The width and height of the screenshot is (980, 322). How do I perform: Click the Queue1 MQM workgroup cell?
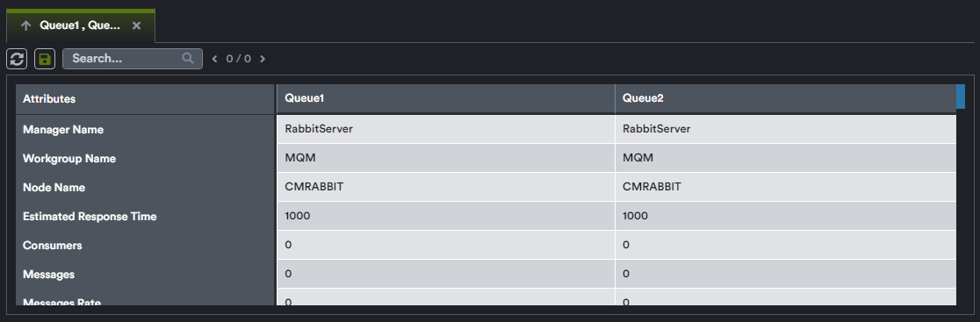445,158
